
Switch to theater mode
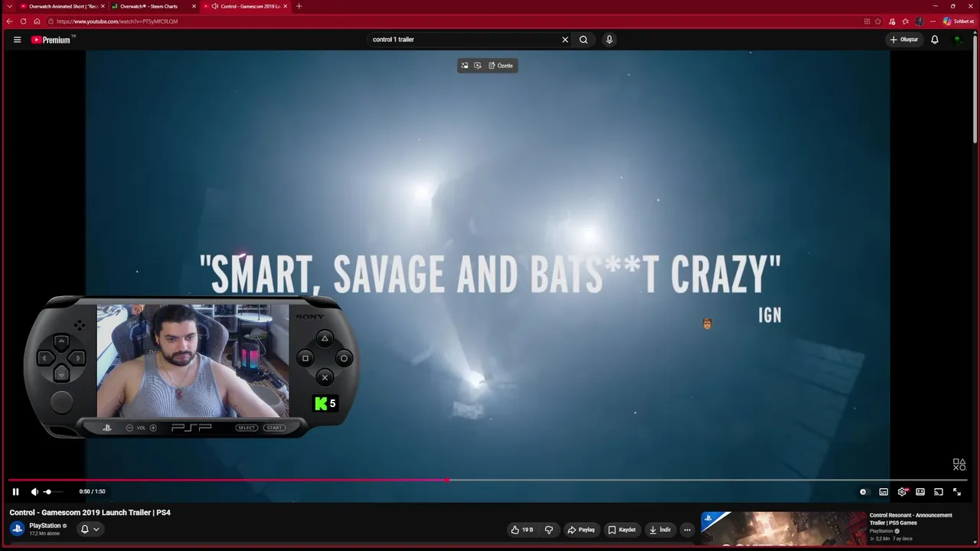tap(920, 492)
